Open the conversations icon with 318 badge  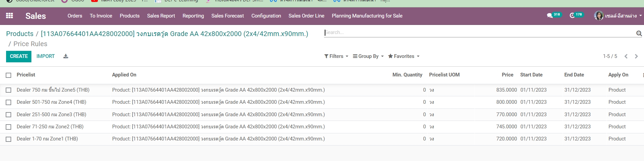(x=550, y=15)
